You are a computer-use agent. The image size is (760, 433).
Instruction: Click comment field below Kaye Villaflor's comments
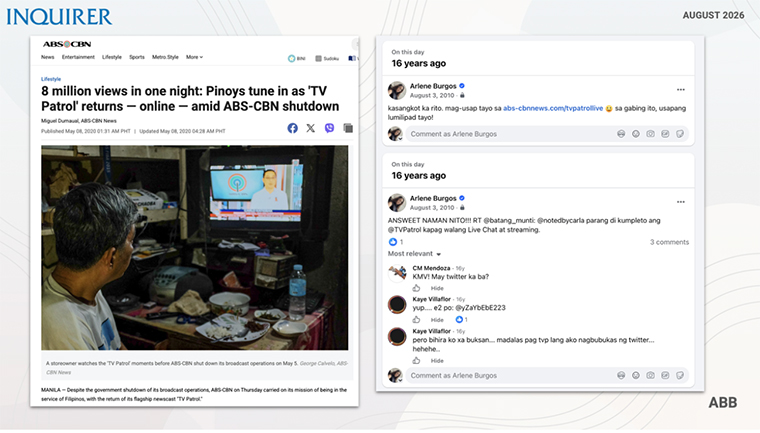tap(546, 375)
